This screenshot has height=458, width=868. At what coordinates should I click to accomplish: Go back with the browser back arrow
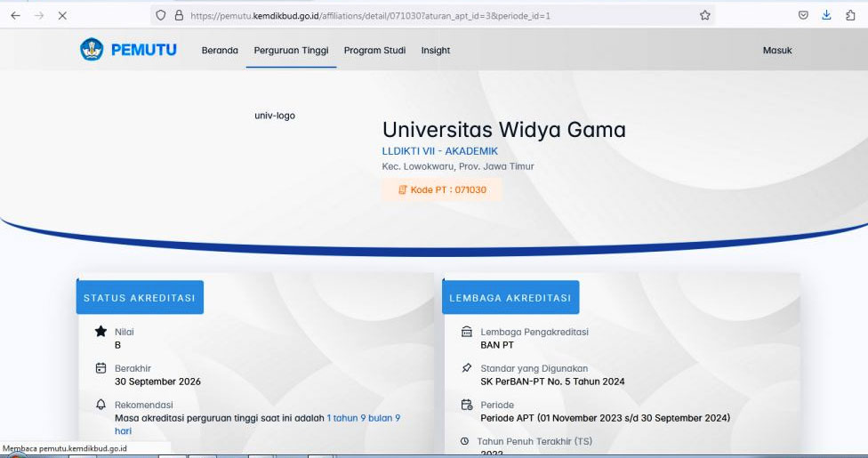point(15,15)
